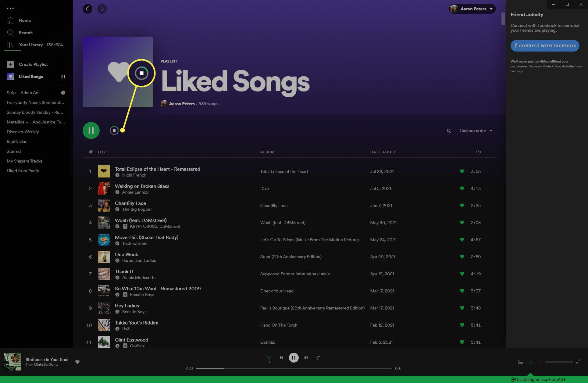This screenshot has height=383, width=588.
Task: Click the heart/like icon on Birdhouse in Your Soul
Action: (x=77, y=362)
